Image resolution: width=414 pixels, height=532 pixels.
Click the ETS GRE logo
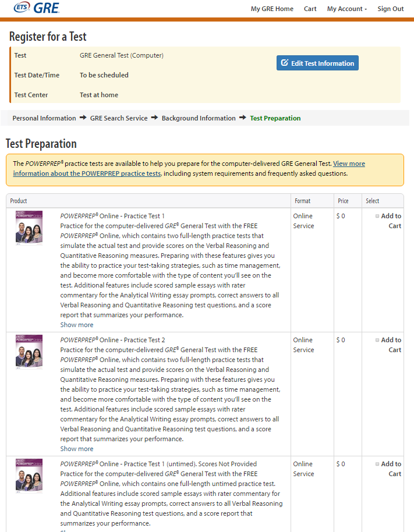coord(36,8)
